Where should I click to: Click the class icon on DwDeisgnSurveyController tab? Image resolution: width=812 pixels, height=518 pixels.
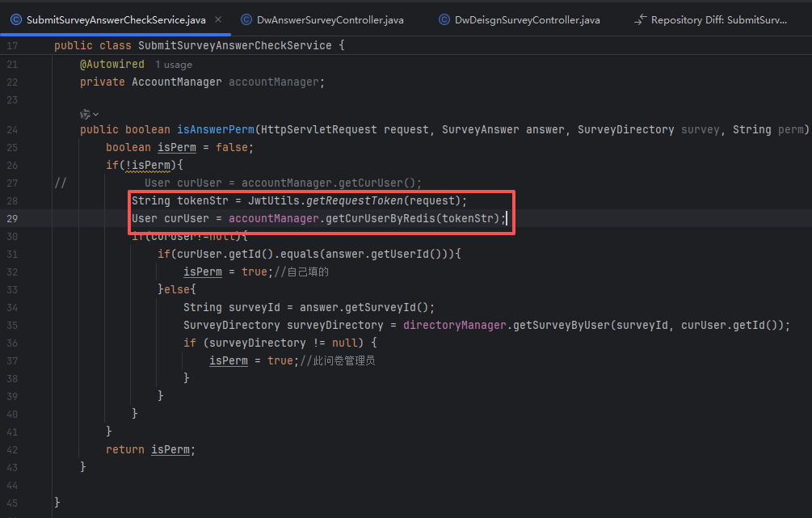coord(444,19)
